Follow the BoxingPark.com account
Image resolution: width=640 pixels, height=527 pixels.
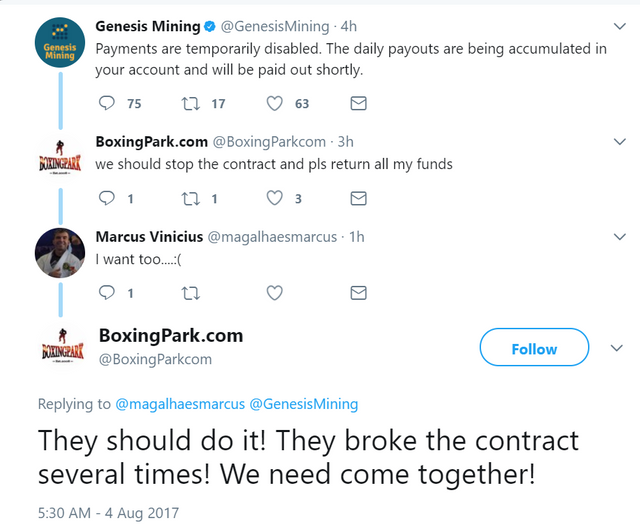coord(533,348)
